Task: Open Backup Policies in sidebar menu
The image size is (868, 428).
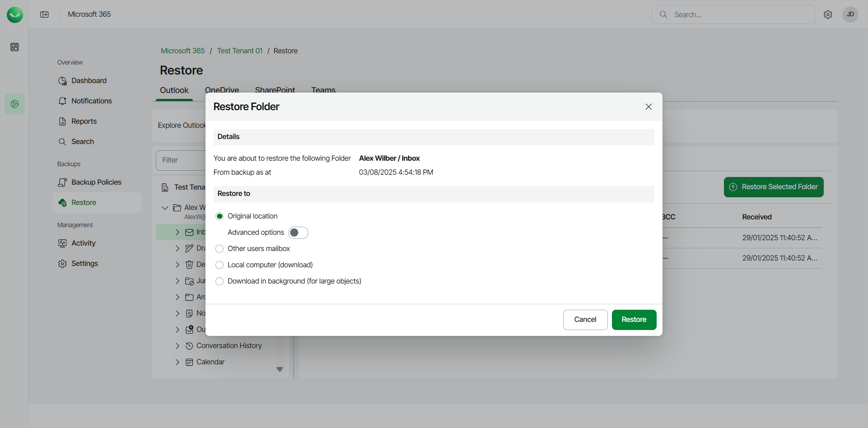Action: [96, 182]
